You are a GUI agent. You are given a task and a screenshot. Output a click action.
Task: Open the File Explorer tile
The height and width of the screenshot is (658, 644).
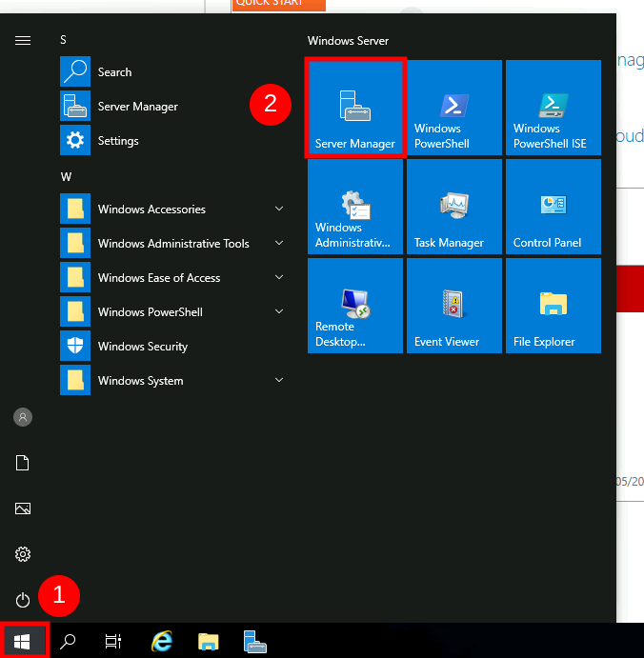click(553, 306)
